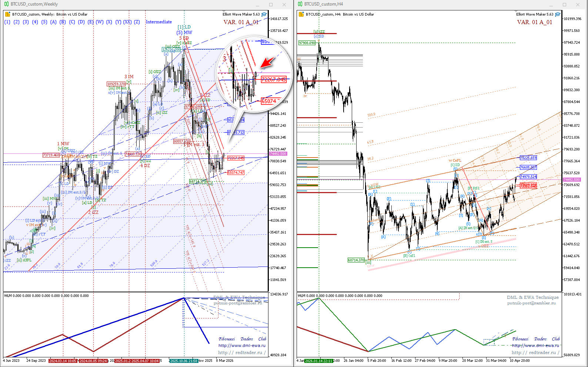Open the Intermediate wave degree selector
Screen dimensions: 588x367
tap(158, 22)
